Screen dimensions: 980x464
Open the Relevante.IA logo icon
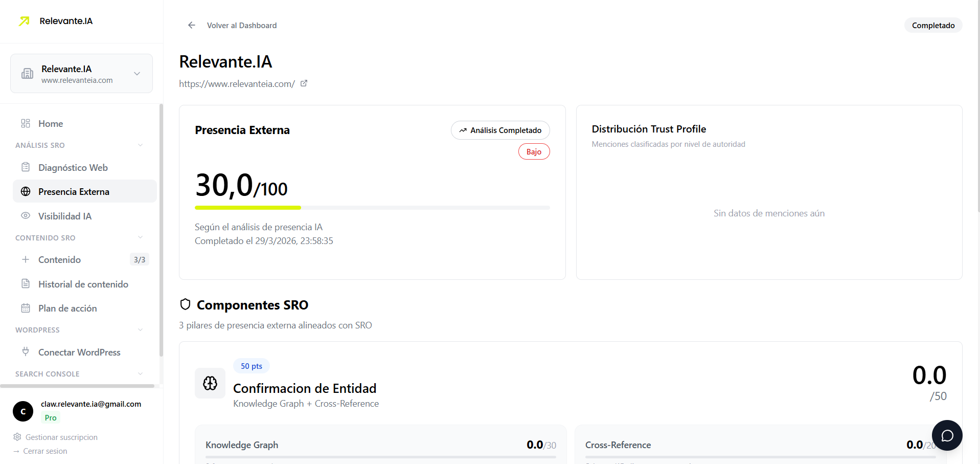point(24,21)
